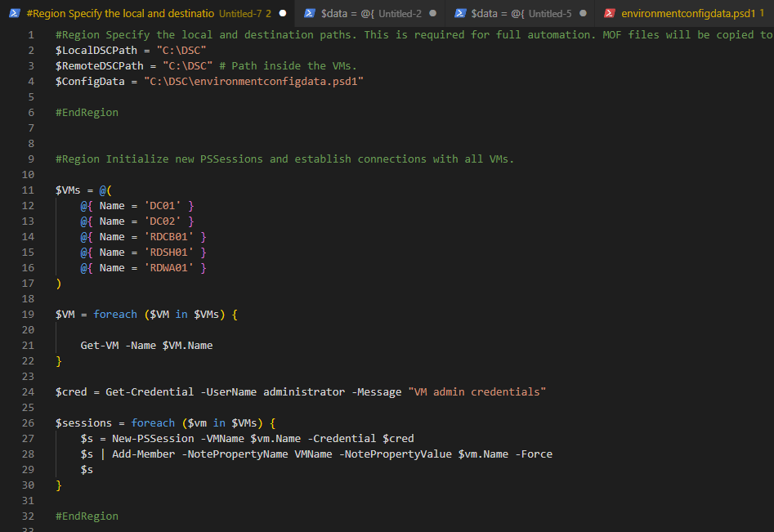Click unsaved dot on the Untitled-5 tab

[583, 14]
